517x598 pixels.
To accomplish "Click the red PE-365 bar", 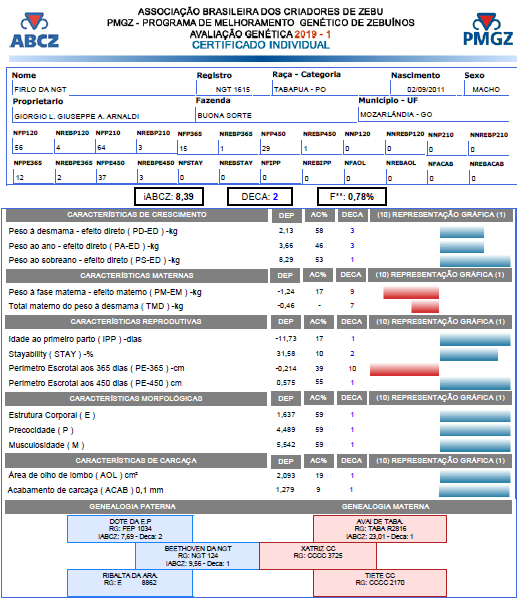I will 404,369.
